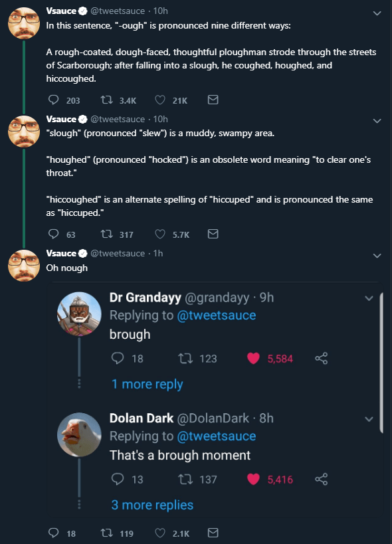
Task: Reply to the first Vsauce tweet
Action: click(54, 100)
